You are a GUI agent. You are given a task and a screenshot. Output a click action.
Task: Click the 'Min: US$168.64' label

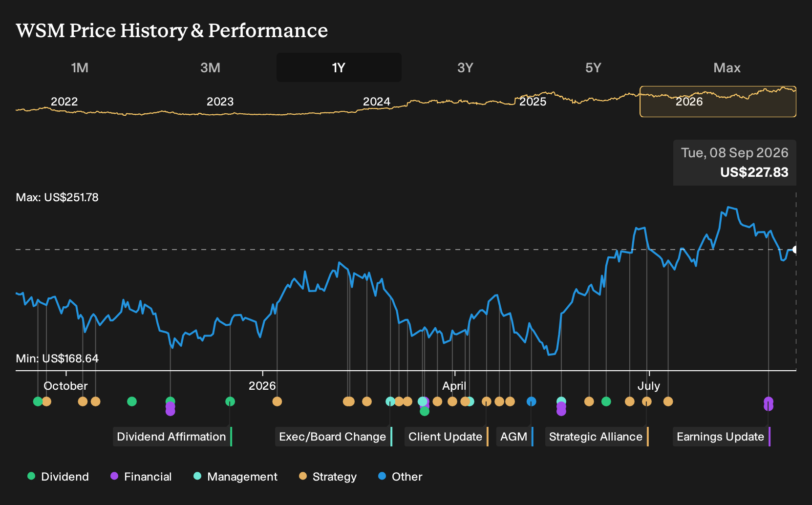click(x=57, y=358)
